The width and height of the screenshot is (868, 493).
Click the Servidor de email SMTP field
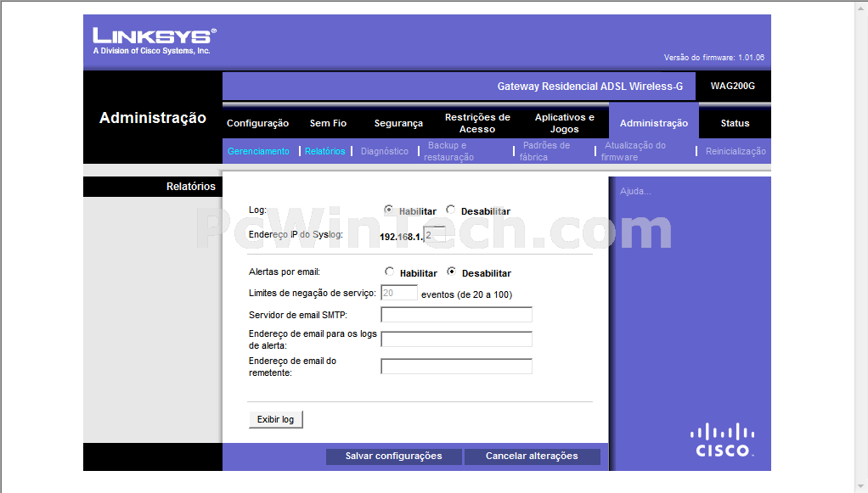457,315
